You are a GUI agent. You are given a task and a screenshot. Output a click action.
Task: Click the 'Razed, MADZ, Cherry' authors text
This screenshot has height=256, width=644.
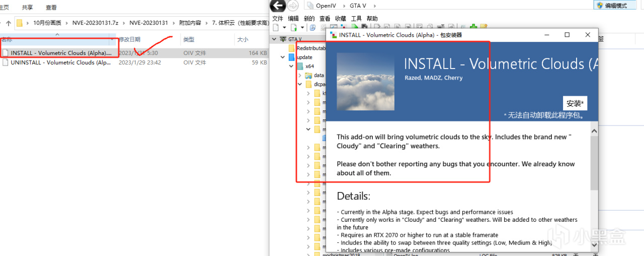[x=433, y=78]
